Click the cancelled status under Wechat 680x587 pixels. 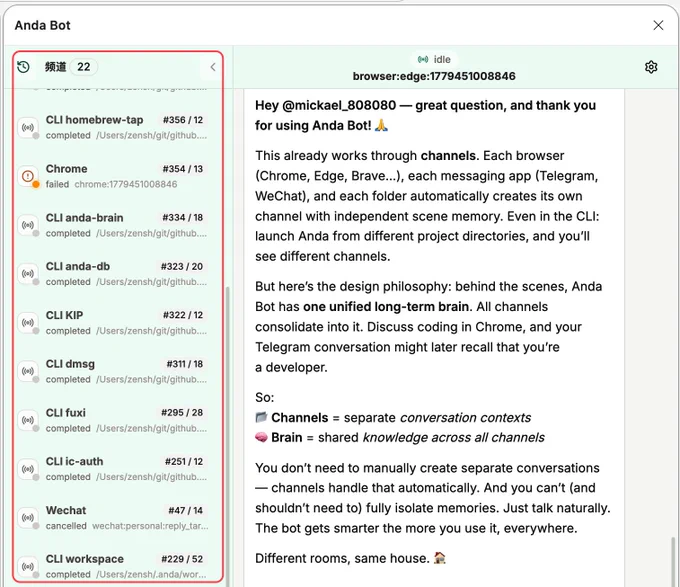coord(66,526)
